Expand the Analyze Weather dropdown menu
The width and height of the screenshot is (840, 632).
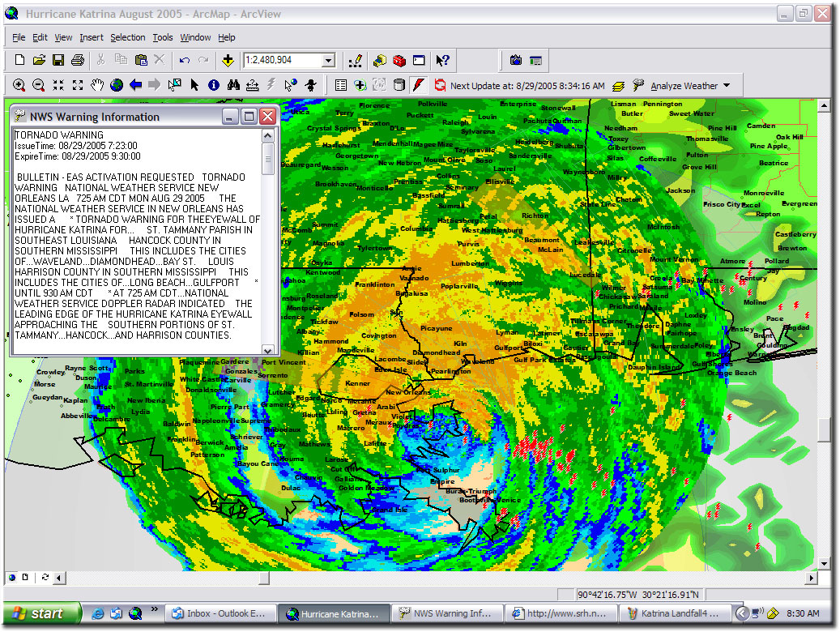pos(726,86)
